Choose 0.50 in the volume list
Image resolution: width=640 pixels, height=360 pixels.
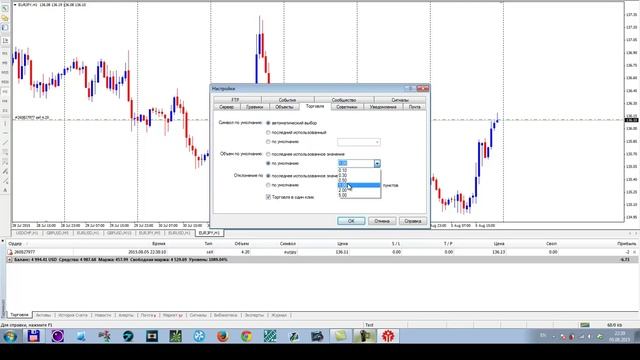click(359, 180)
